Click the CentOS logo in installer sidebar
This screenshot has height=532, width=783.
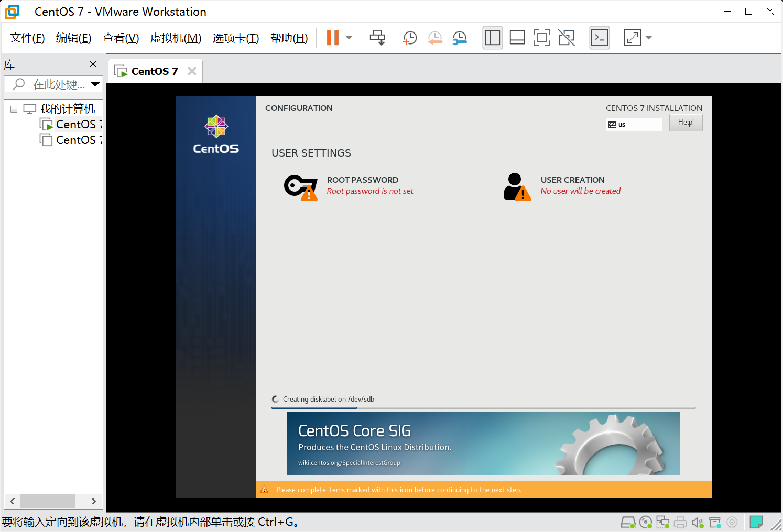(x=216, y=135)
